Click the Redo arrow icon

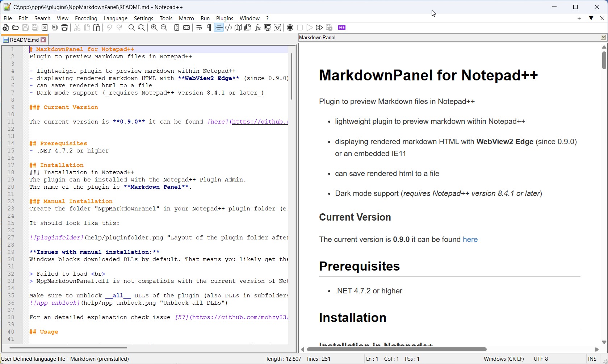coord(119,28)
